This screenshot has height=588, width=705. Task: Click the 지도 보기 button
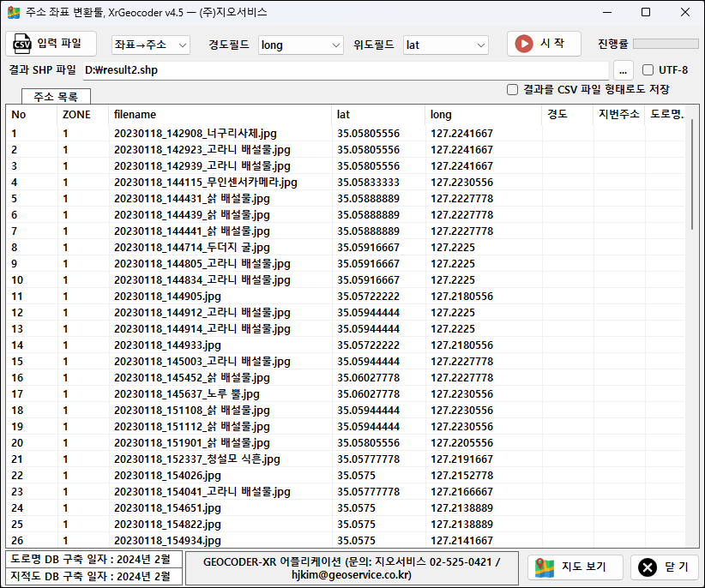pyautogui.click(x=575, y=567)
